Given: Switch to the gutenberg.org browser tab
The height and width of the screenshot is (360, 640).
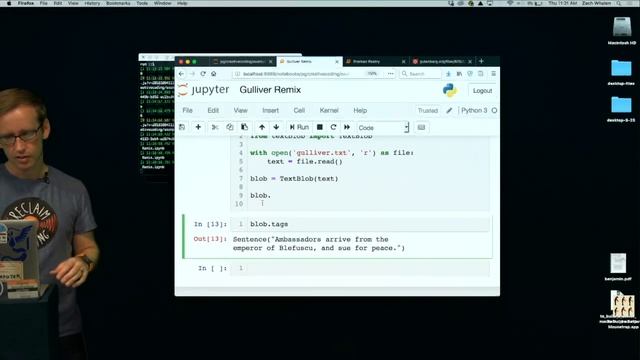Looking at the screenshot, I should 442,61.
